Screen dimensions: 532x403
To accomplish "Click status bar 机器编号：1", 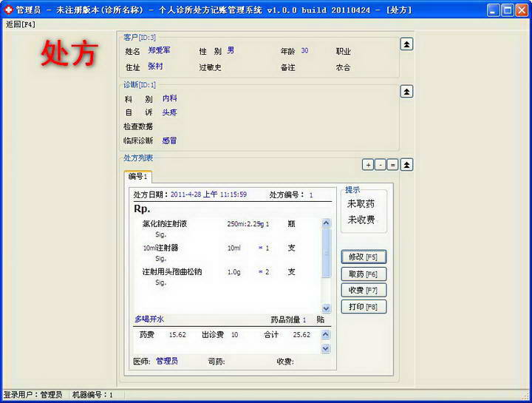I will (x=92, y=395).
